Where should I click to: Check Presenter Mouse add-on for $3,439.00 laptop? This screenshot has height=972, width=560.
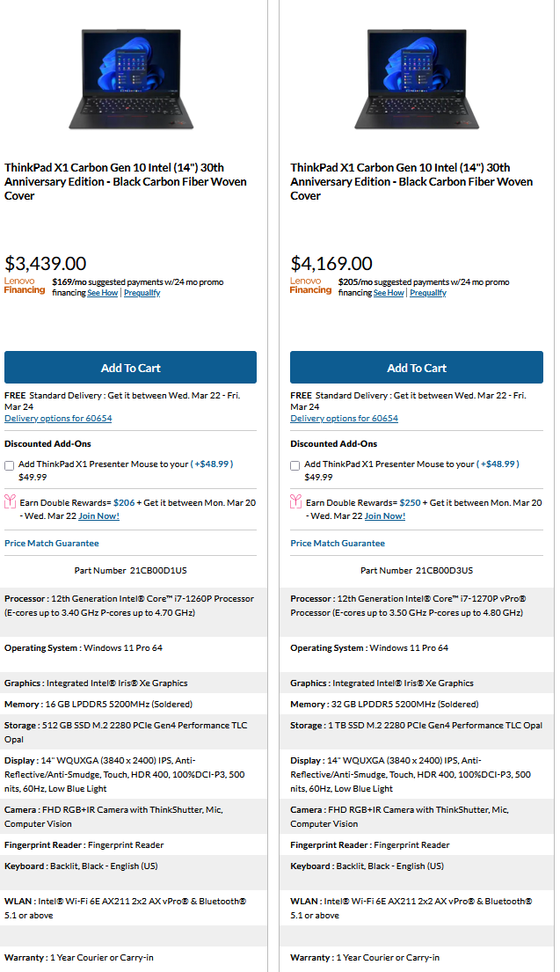pyautogui.click(x=10, y=465)
